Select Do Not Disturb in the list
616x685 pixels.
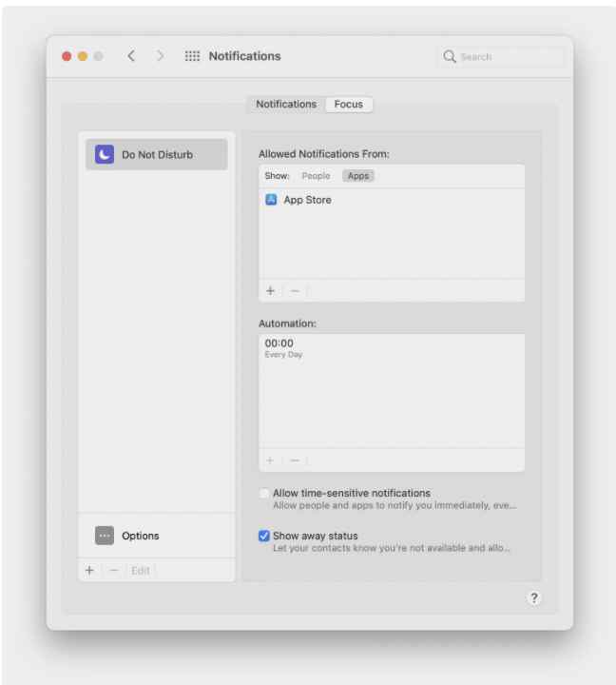point(156,154)
